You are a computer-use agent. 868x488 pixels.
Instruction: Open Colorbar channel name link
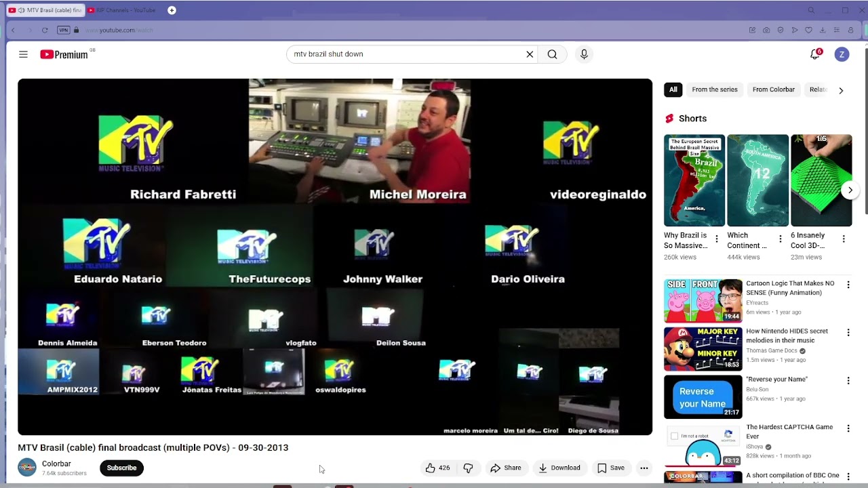coord(56,464)
